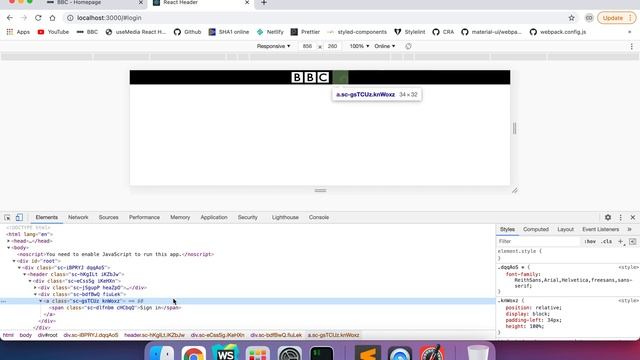
Task: Switch to the Application panel tab
Action: point(214,218)
